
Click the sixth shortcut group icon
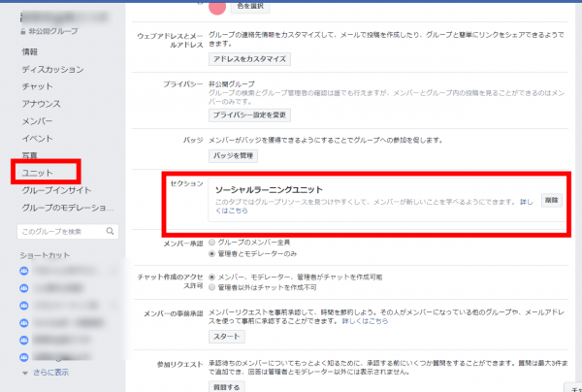[x=23, y=357]
